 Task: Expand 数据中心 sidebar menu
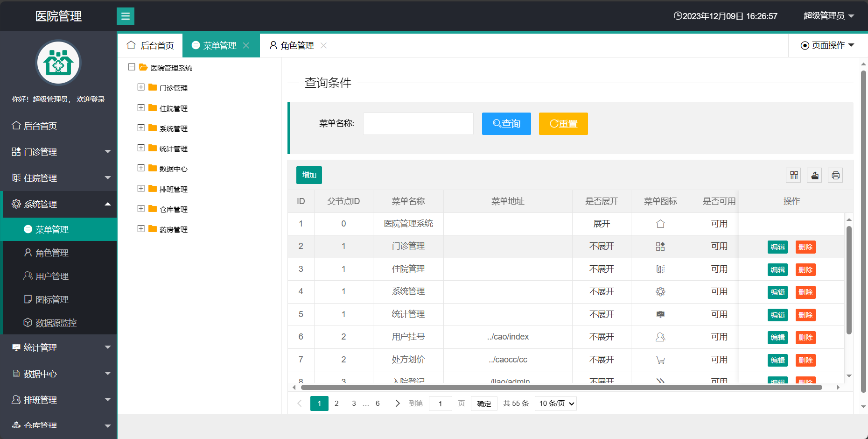pos(58,374)
